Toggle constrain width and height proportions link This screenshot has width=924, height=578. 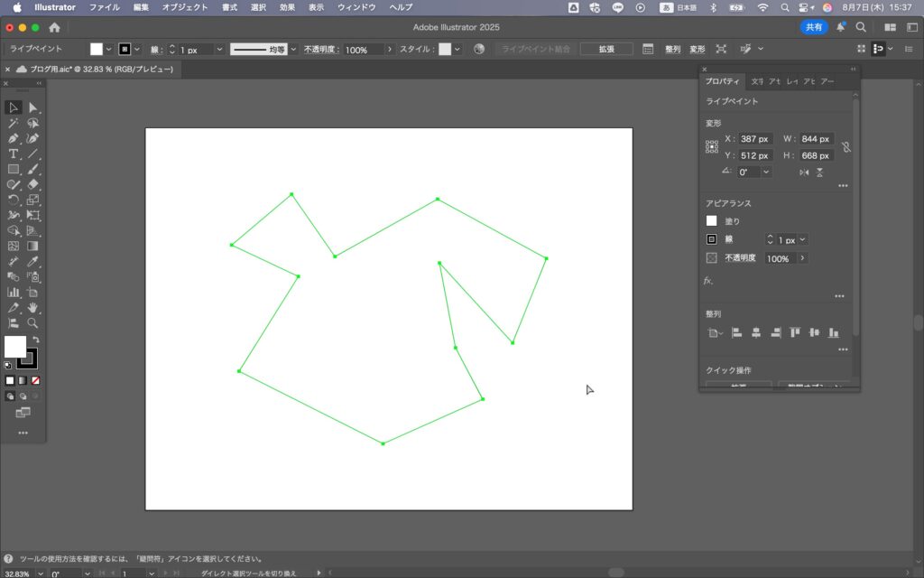846,147
